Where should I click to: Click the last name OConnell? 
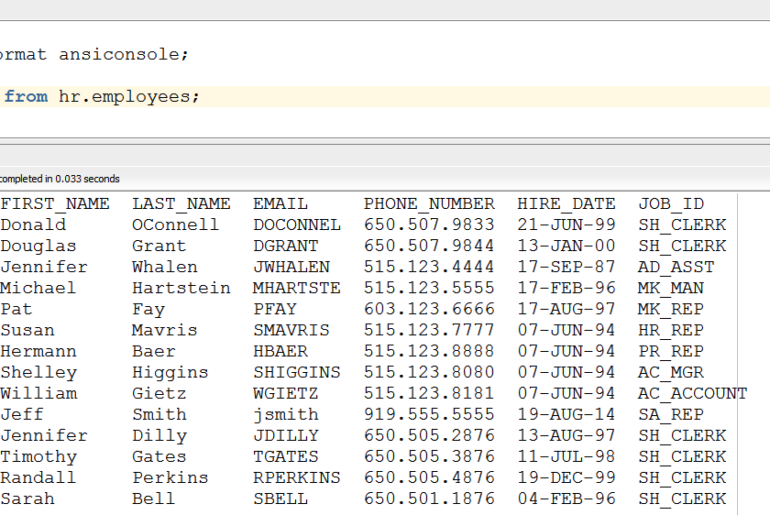pyautogui.click(x=175, y=225)
